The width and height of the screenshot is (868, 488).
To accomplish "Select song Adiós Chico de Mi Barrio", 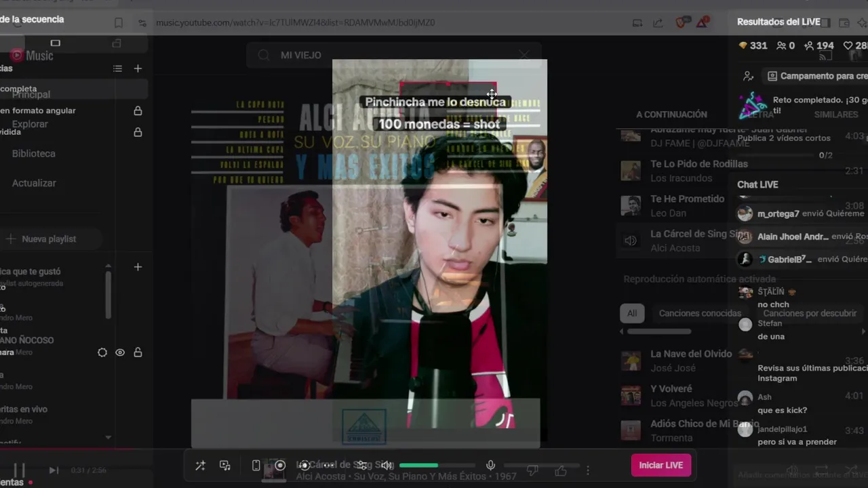I will (x=705, y=424).
